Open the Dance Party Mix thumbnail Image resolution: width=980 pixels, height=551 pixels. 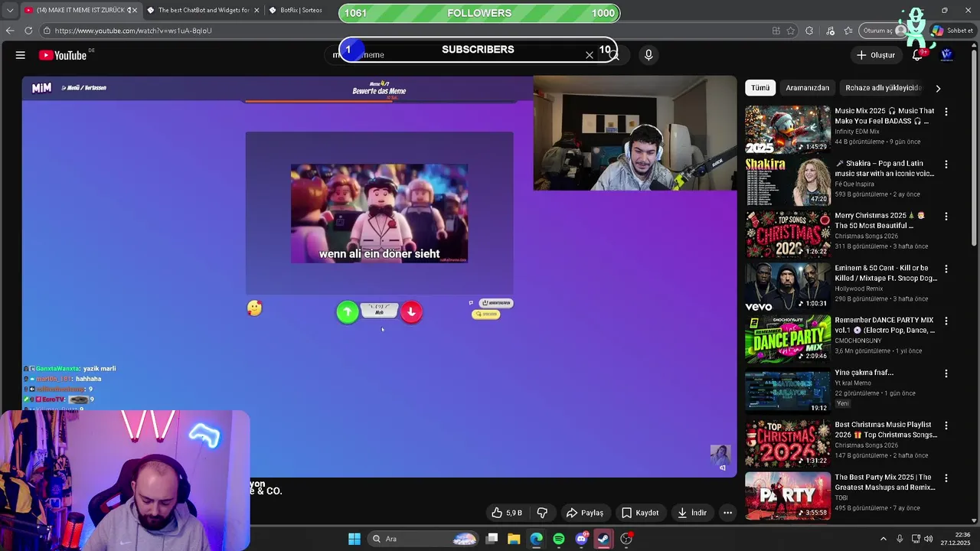(788, 339)
